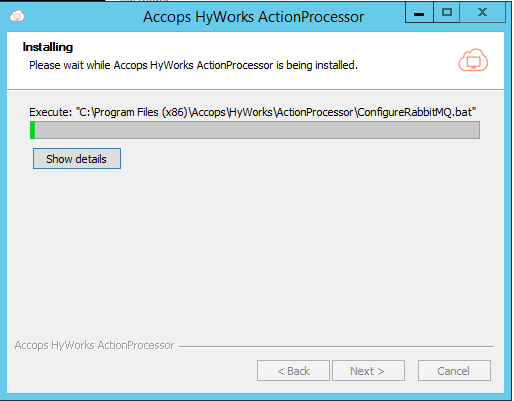Click the window title 'Accops HyWorks ActionProcessor'
The width and height of the screenshot is (514, 401).
click(253, 17)
